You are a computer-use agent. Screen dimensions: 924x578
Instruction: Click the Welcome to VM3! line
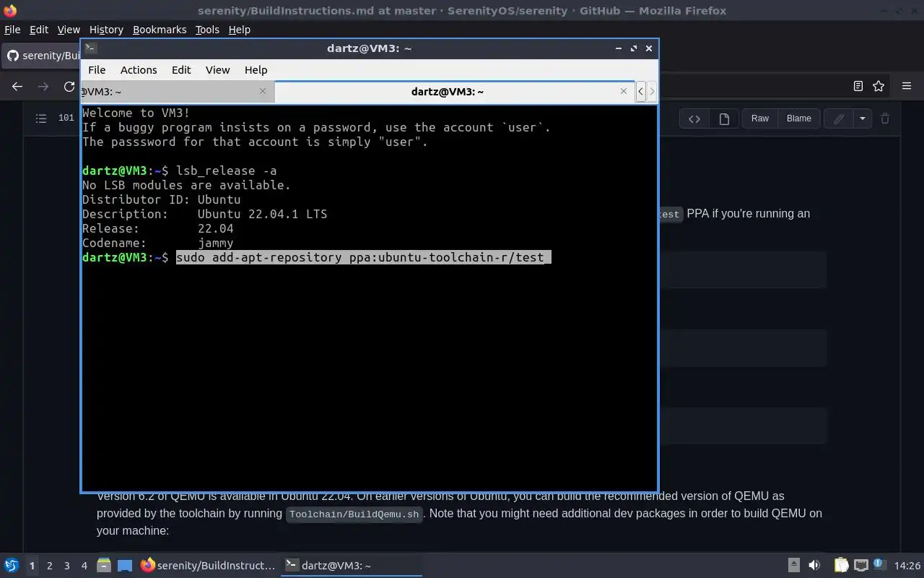(x=136, y=113)
